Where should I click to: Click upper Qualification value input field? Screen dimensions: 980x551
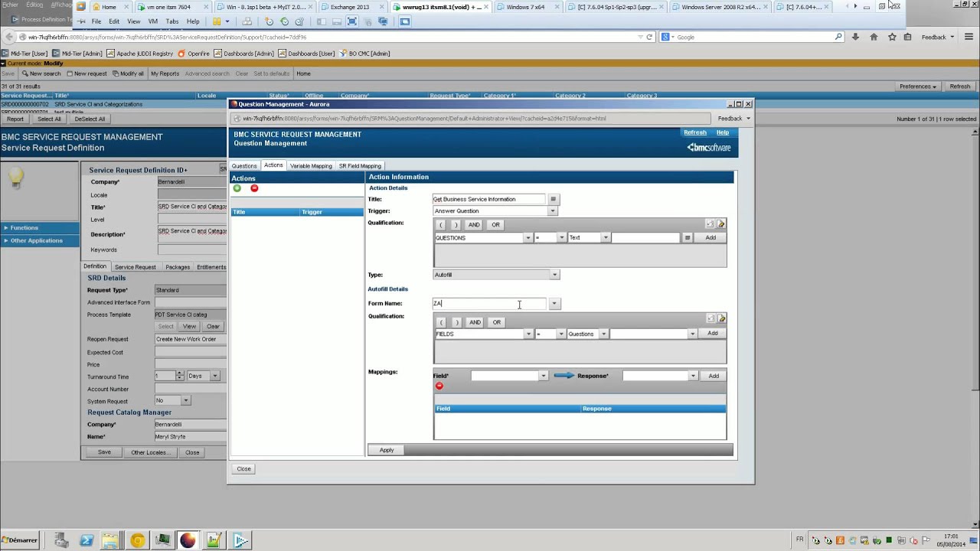click(x=645, y=238)
